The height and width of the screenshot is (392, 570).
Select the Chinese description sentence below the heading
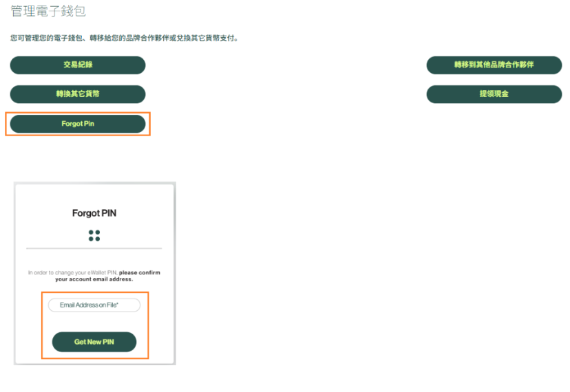124,38
